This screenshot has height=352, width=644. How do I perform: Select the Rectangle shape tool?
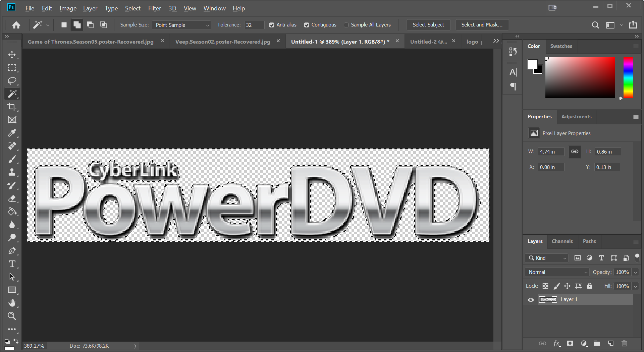pos(12,290)
